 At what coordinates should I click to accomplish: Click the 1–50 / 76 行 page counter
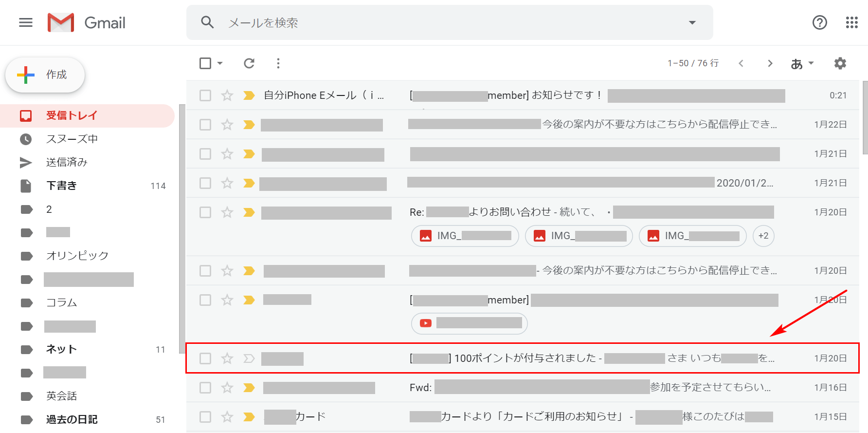(693, 63)
